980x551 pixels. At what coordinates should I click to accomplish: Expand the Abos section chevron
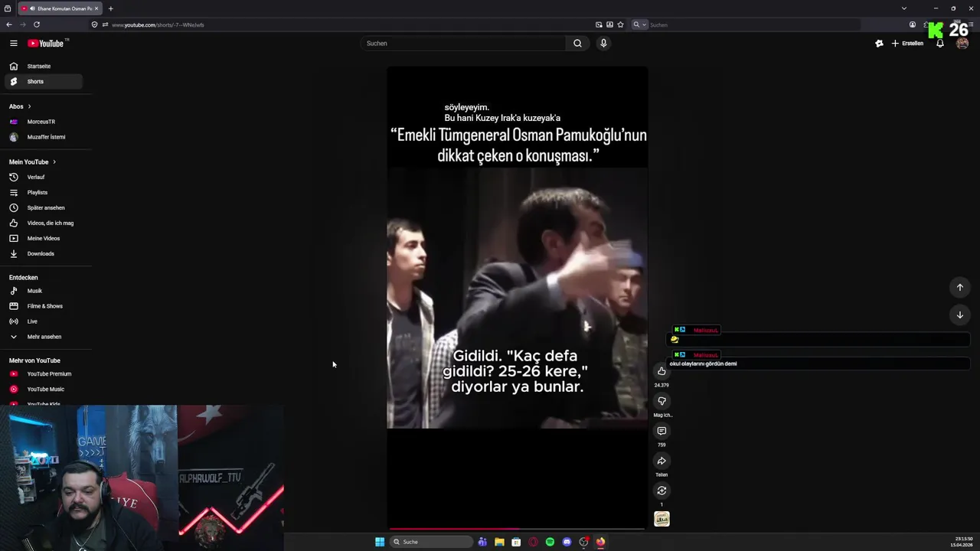click(29, 106)
